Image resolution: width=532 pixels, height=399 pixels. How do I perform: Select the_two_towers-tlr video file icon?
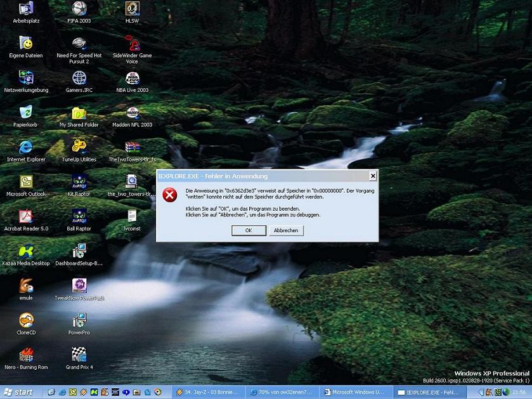(132, 186)
